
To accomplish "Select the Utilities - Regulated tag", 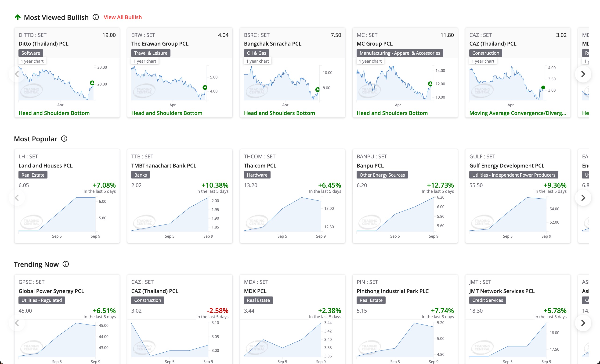I will pyautogui.click(x=42, y=300).
